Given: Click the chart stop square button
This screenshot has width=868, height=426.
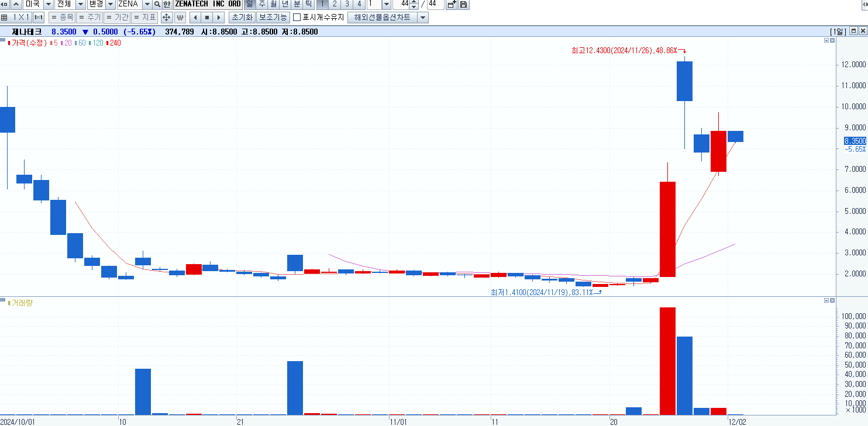Looking at the screenshot, I should [x=207, y=18].
